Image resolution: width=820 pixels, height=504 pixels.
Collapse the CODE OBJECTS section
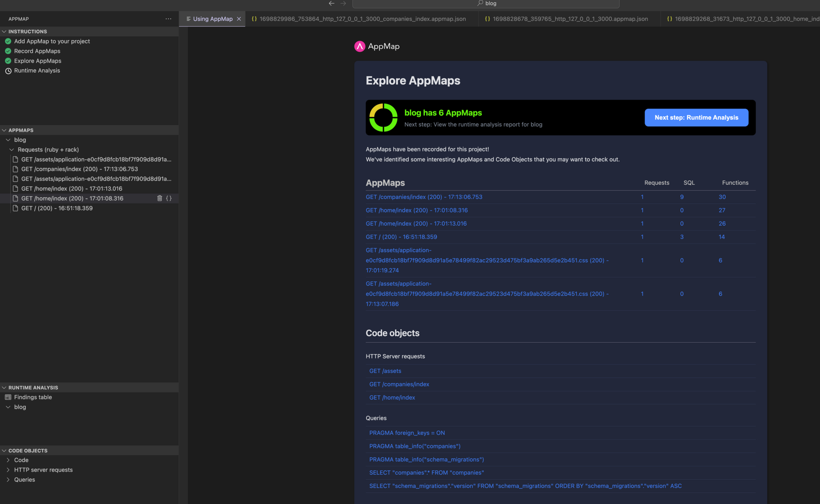pos(4,451)
